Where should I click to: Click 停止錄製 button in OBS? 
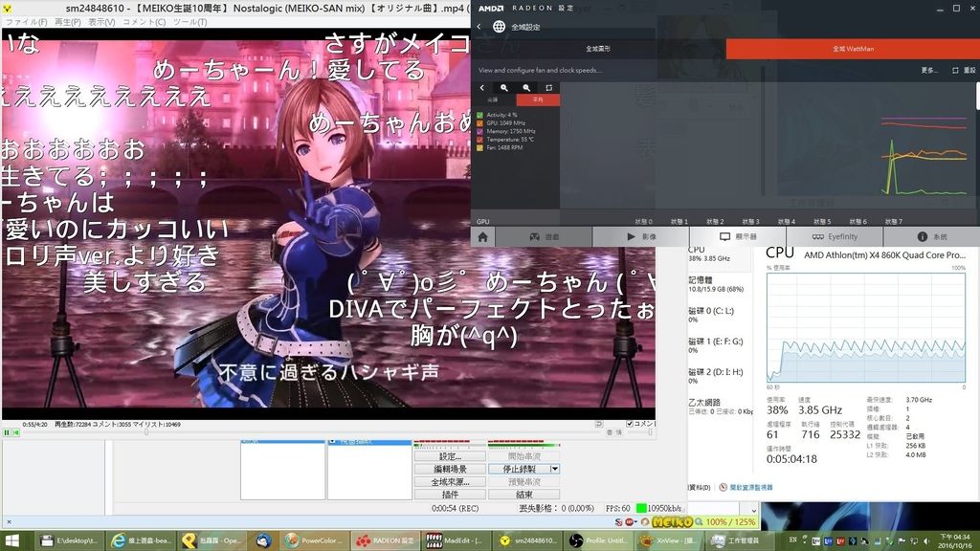tap(519, 469)
